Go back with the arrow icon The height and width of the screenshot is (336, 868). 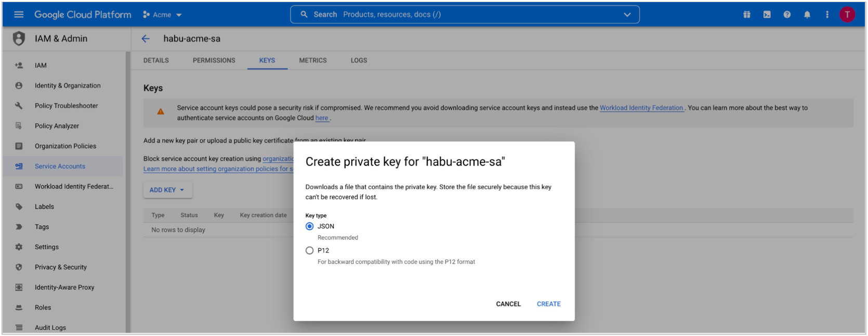(x=146, y=38)
